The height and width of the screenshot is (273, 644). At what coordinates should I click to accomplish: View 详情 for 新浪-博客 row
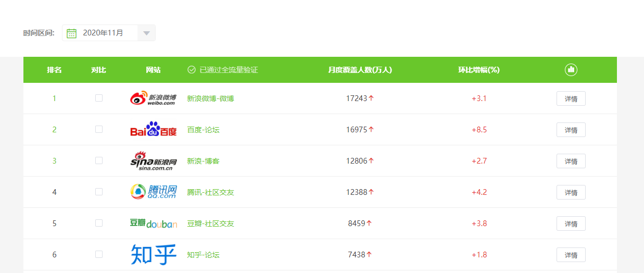[571, 161]
